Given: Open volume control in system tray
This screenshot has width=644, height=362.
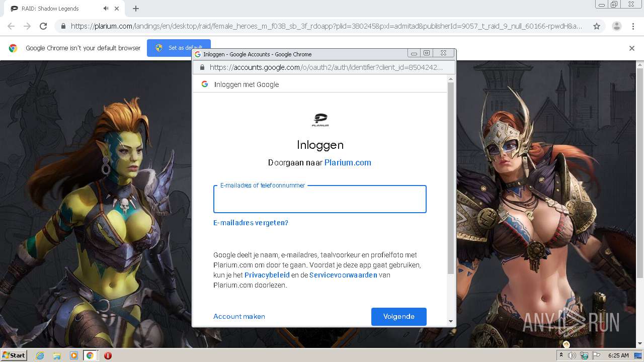Looking at the screenshot, I should click(x=572, y=355).
